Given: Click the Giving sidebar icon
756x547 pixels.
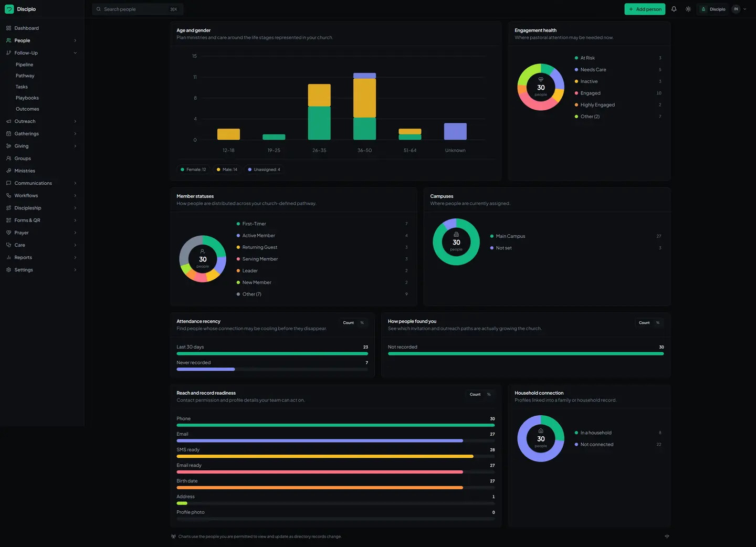Looking at the screenshot, I should (x=8, y=146).
